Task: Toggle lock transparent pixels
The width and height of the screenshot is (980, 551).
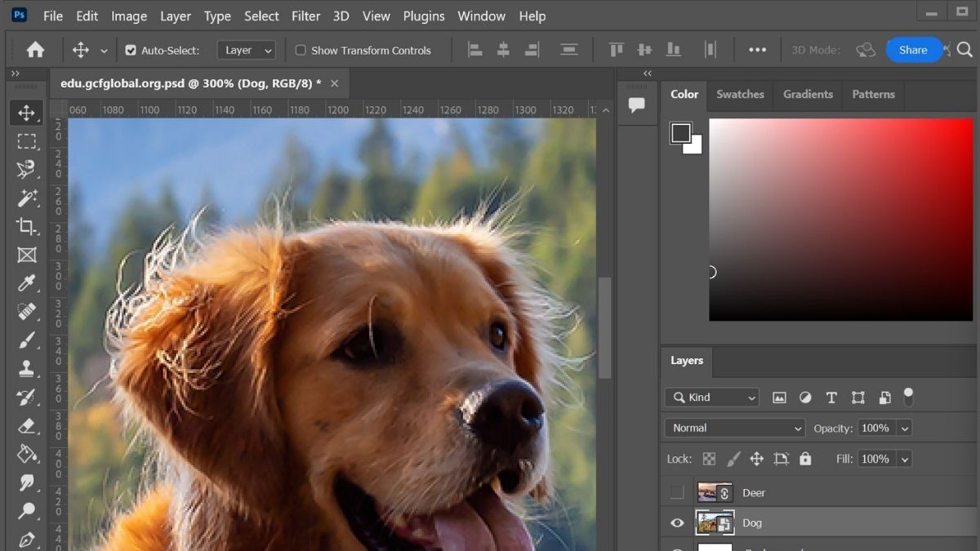Action: point(709,459)
